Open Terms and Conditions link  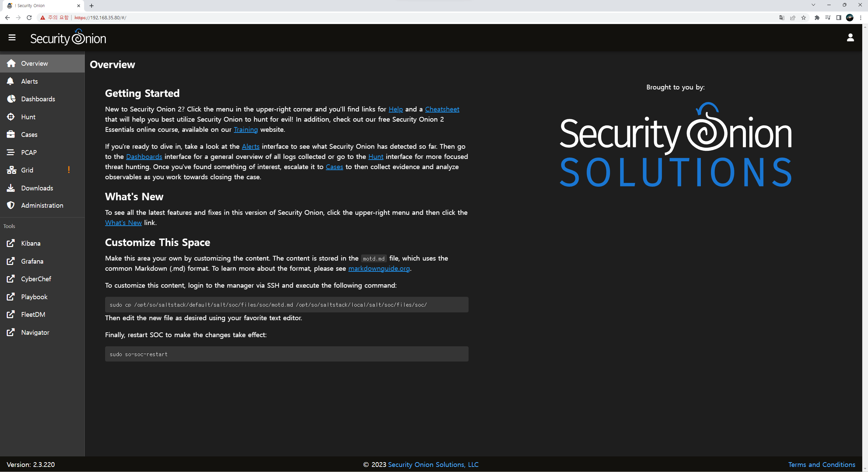822,465
